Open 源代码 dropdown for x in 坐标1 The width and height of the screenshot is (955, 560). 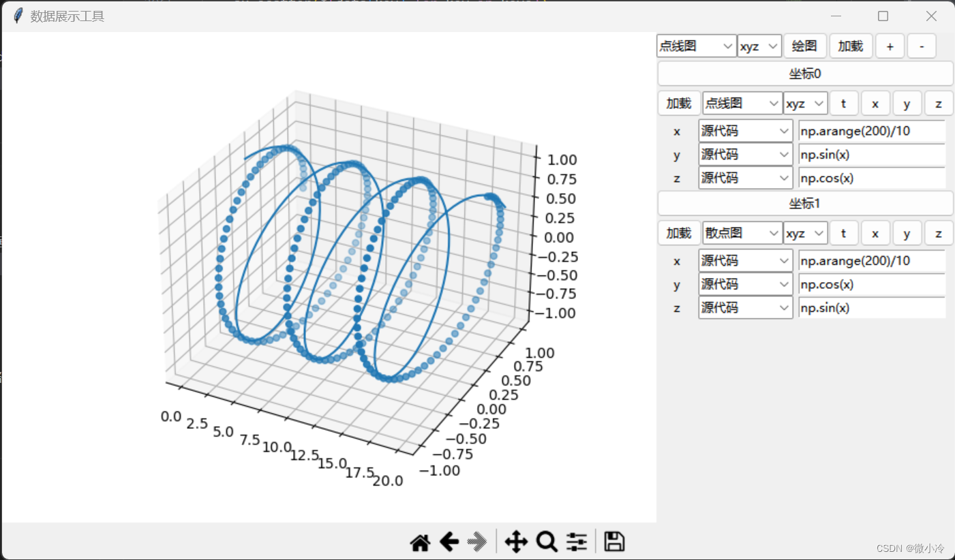click(x=746, y=260)
